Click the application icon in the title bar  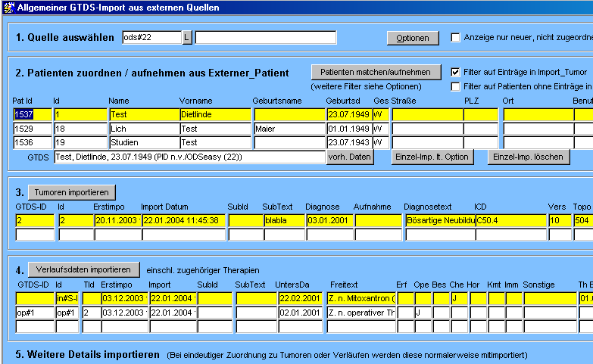pos(8,8)
